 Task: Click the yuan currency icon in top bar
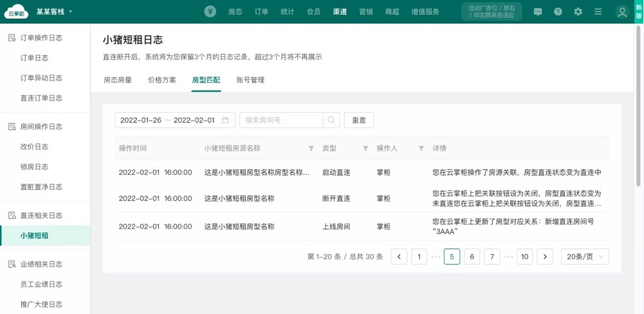pyautogui.click(x=210, y=12)
